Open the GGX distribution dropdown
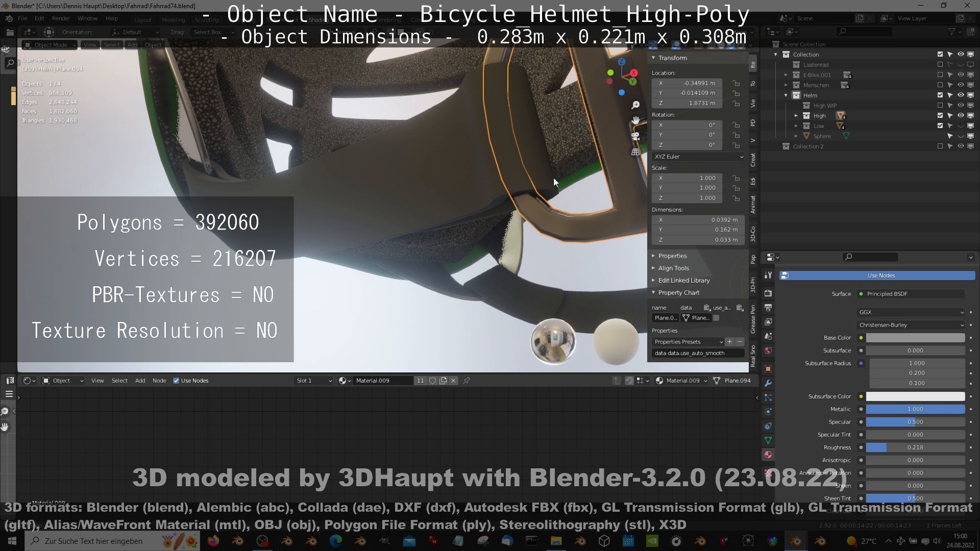 click(911, 312)
